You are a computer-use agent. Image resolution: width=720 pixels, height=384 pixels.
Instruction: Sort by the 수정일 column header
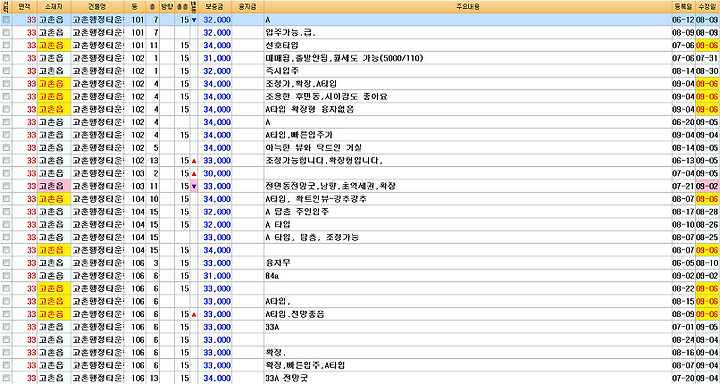tap(707, 7)
